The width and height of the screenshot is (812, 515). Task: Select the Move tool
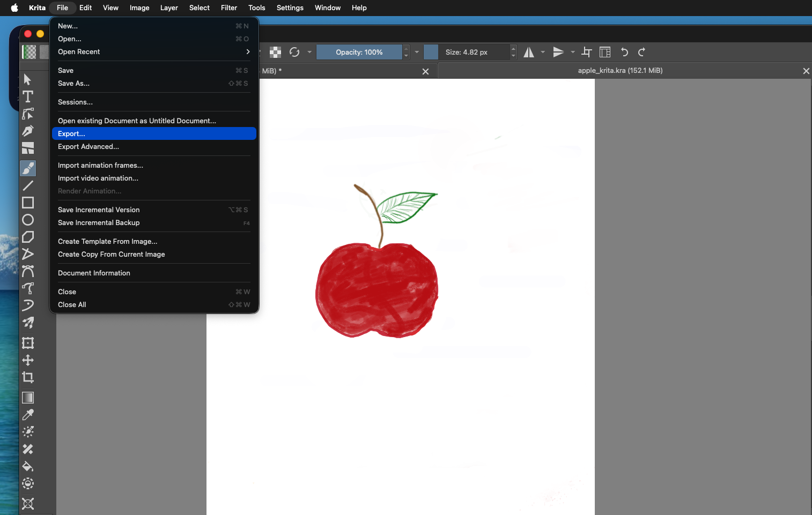point(28,360)
